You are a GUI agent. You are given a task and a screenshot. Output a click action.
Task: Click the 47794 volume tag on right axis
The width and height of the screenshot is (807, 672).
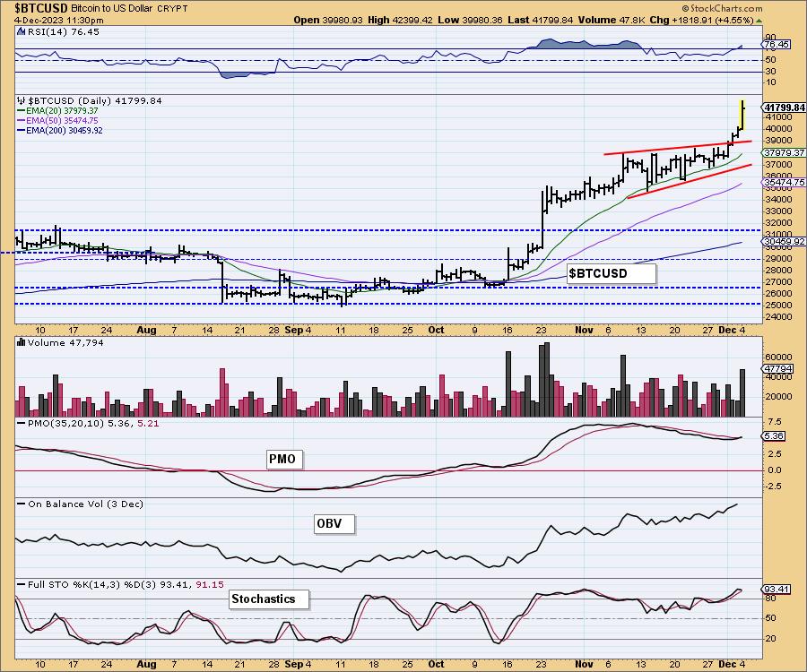pyautogui.click(x=778, y=368)
